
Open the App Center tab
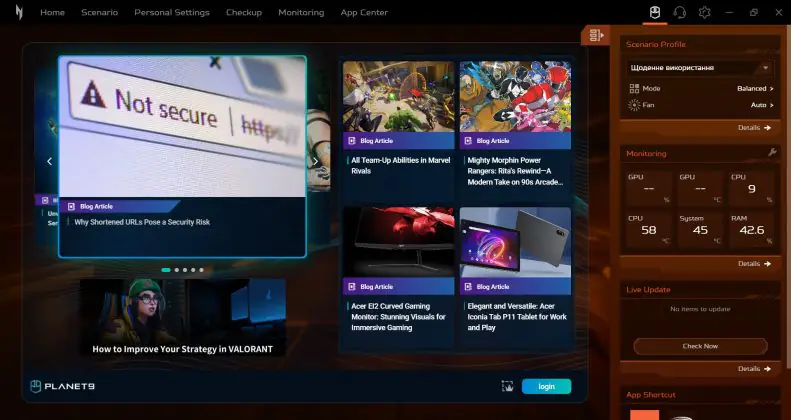coord(364,13)
